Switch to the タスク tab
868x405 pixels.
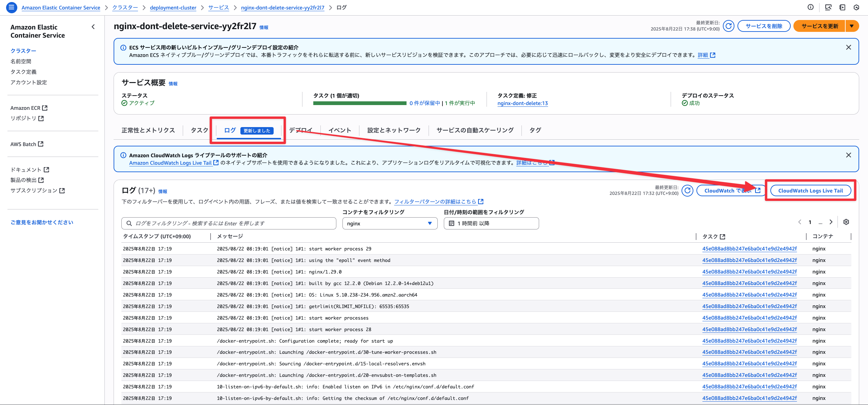coord(199,130)
